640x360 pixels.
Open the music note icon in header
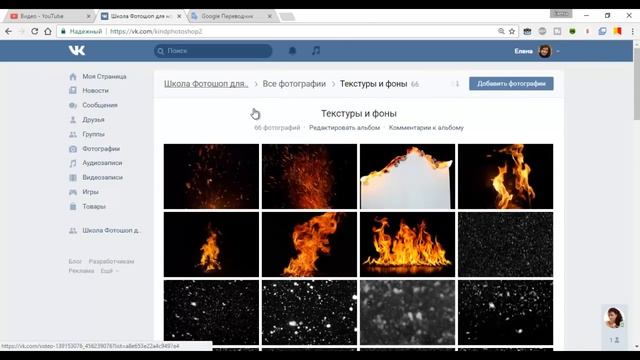coord(316,51)
